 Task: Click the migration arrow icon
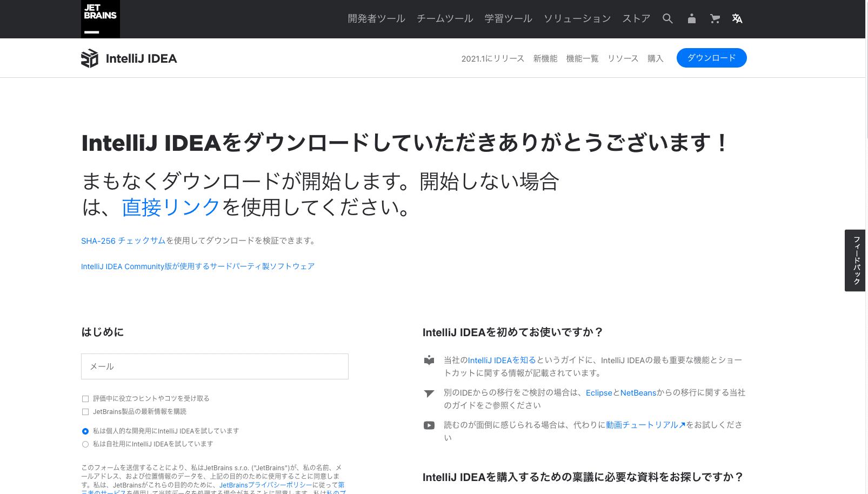point(429,393)
